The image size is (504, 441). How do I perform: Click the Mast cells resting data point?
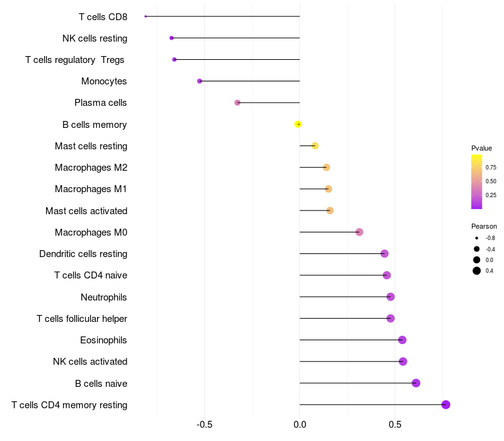click(x=315, y=146)
